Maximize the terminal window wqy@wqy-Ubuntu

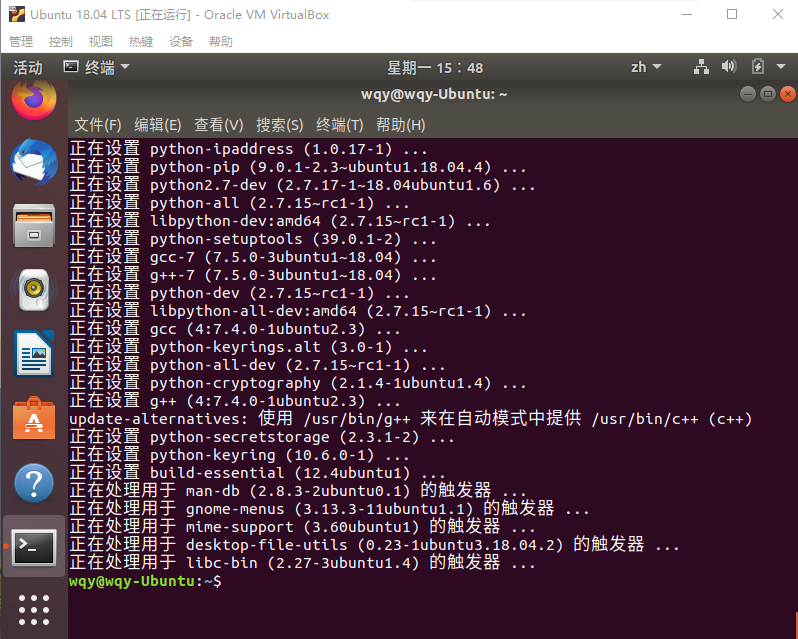click(x=767, y=94)
